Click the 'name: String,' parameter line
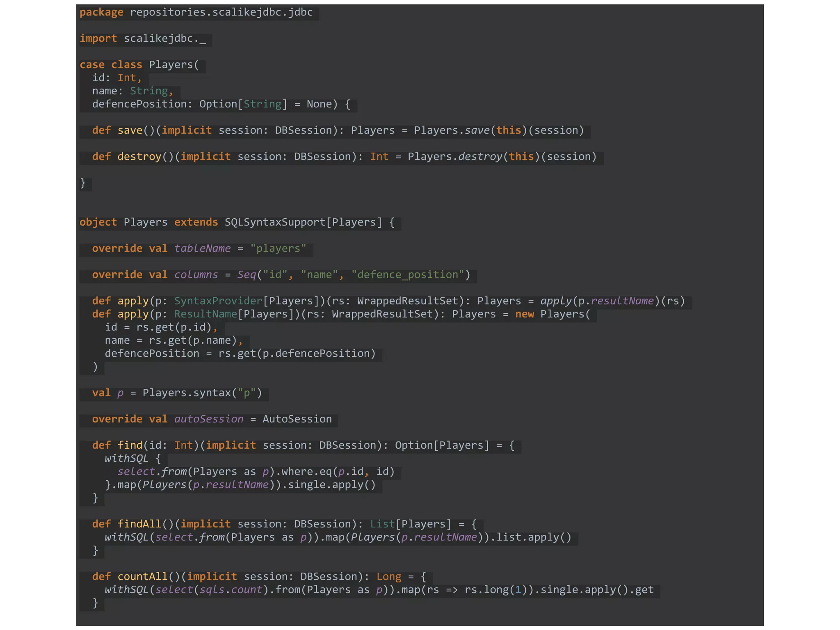This screenshot has width=840, height=630. click(x=133, y=91)
